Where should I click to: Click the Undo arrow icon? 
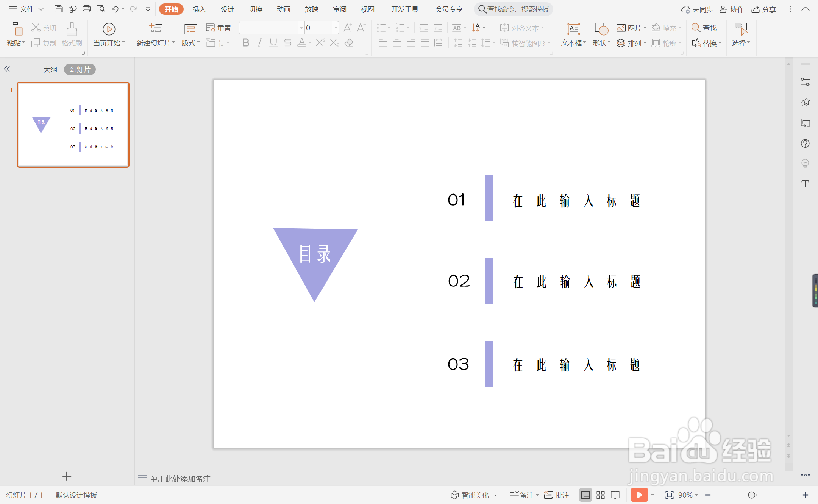pos(115,9)
